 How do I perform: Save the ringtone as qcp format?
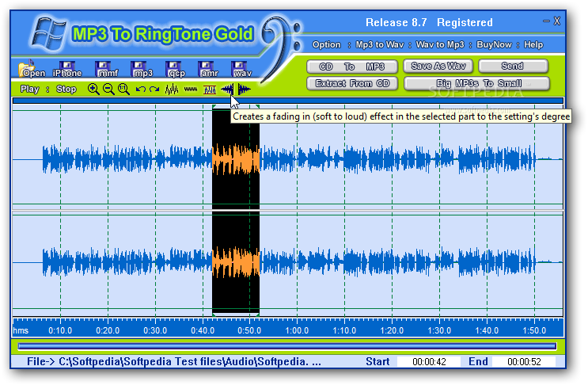176,70
